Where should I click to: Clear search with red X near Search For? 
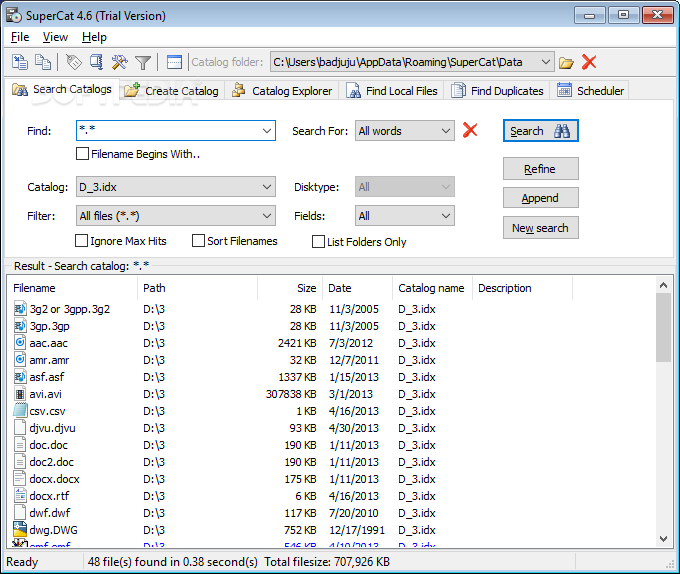[470, 130]
